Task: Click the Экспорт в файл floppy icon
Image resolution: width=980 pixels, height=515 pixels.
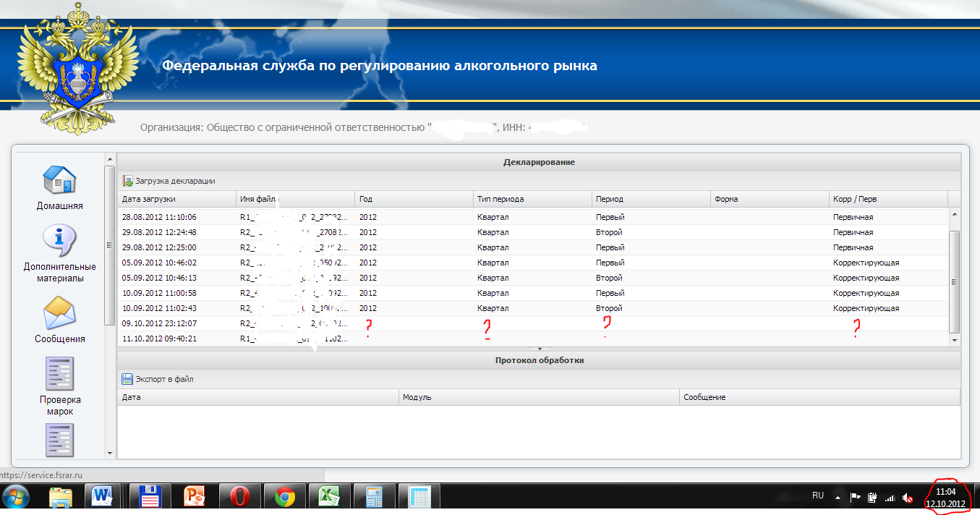Action: coord(127,379)
